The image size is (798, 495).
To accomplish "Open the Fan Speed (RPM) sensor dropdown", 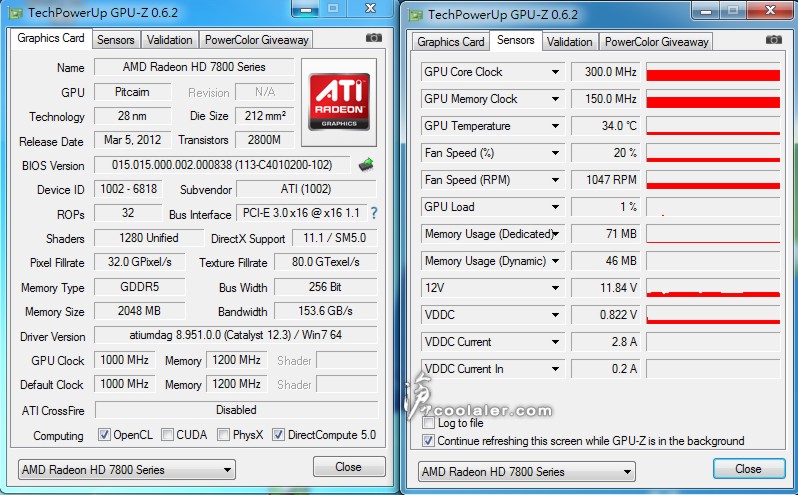I will [555, 180].
